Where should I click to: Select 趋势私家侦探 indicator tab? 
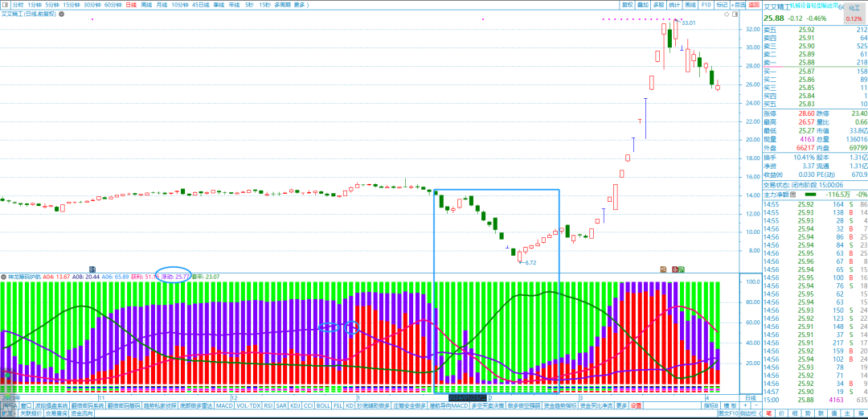160,405
